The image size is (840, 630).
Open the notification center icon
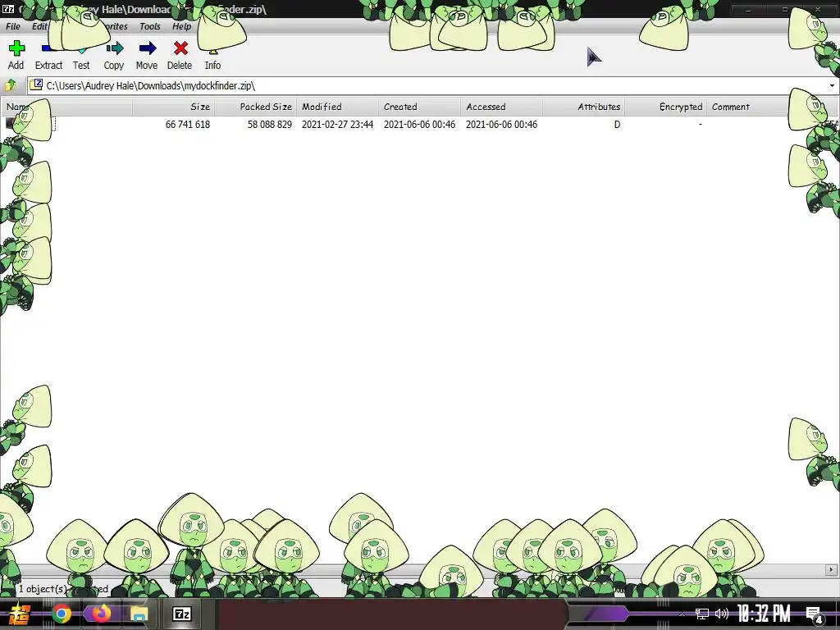click(x=815, y=614)
